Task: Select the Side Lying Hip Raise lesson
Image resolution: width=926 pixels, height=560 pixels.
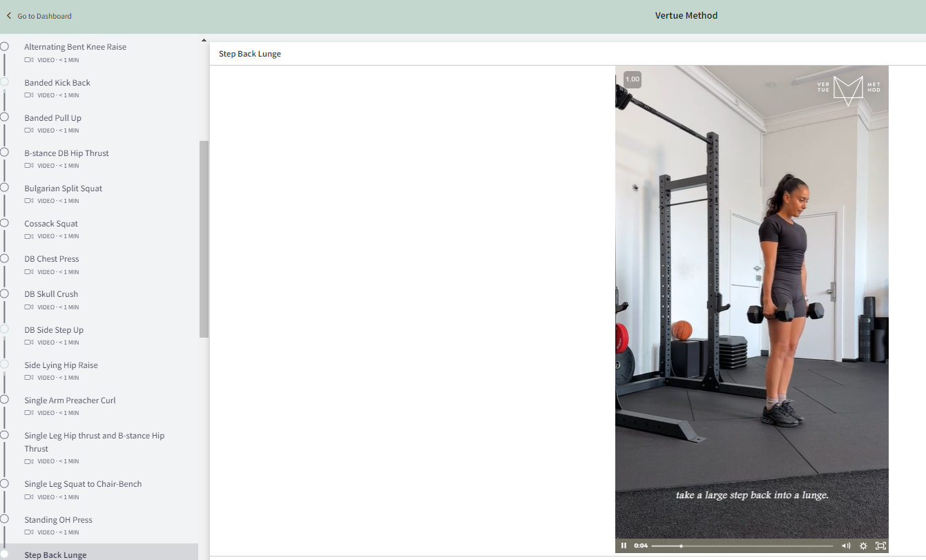Action: (61, 365)
